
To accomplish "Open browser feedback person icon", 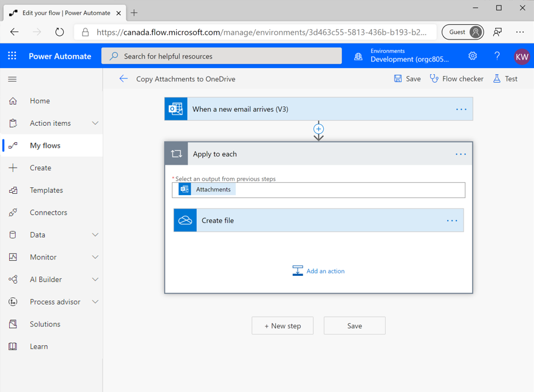I will (x=498, y=32).
